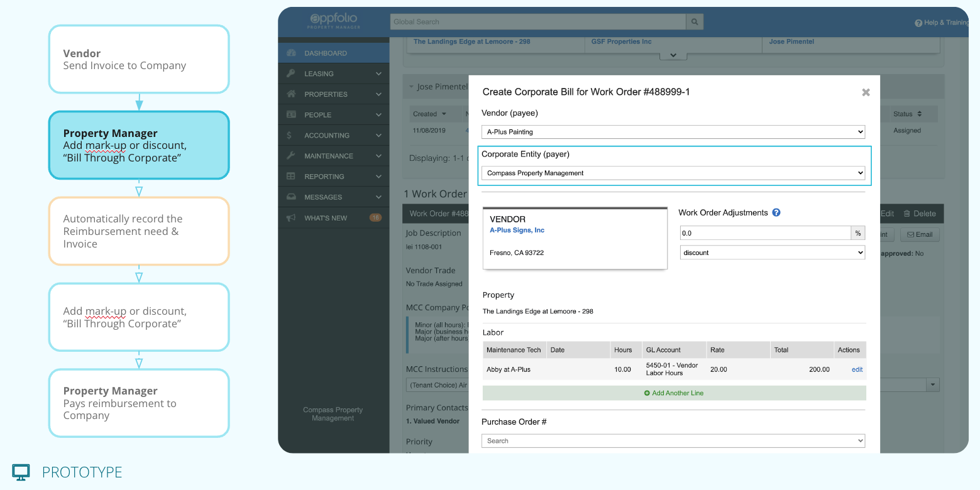Open the discount adjustment type dropdown

773,253
